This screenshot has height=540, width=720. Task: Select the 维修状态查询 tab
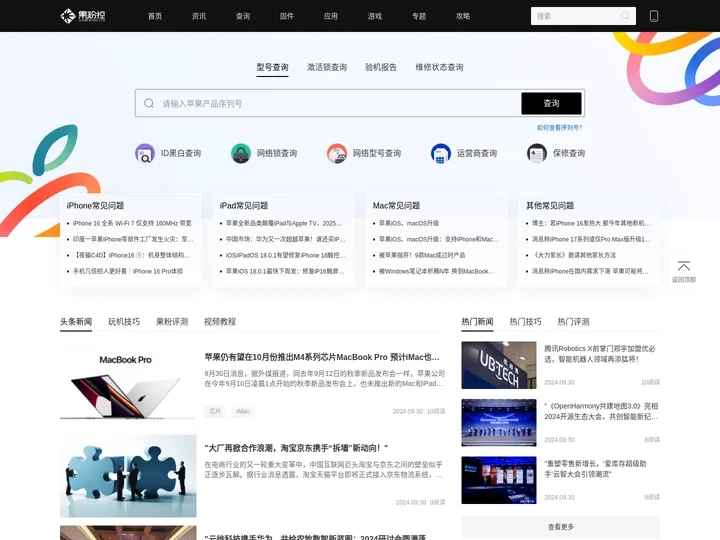point(439,67)
